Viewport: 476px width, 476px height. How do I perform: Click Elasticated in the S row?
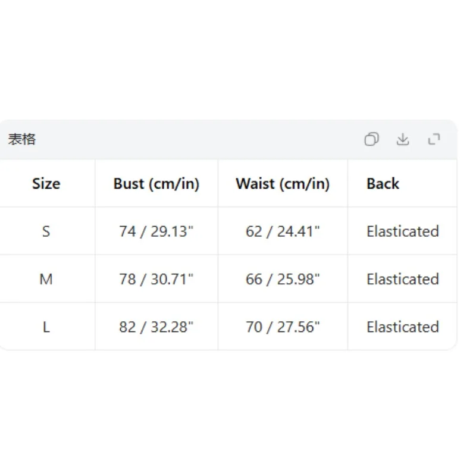pos(403,231)
